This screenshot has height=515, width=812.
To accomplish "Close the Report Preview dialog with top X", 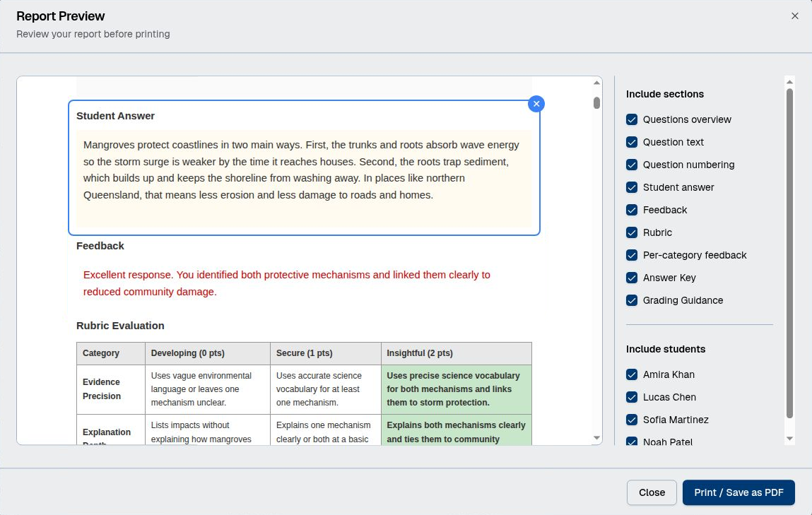I will (794, 16).
